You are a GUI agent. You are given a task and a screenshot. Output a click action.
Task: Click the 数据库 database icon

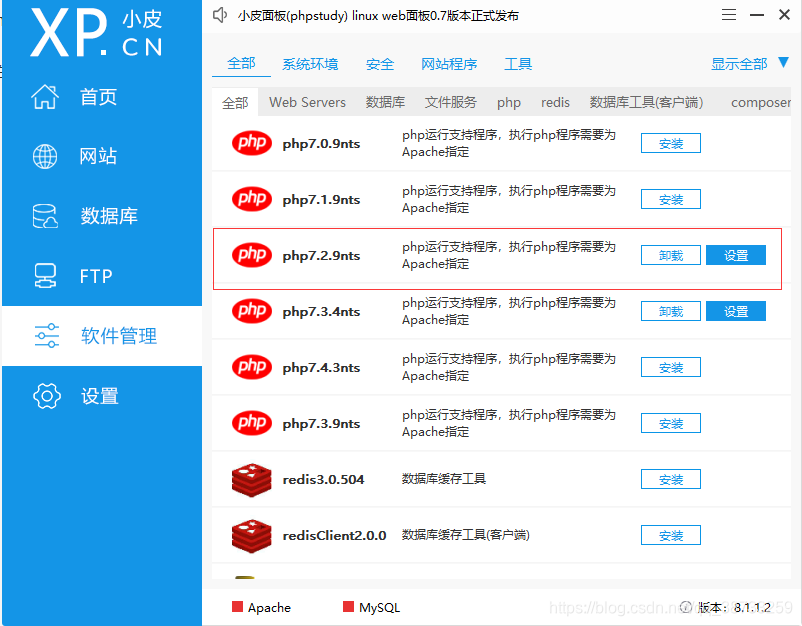click(x=45, y=216)
